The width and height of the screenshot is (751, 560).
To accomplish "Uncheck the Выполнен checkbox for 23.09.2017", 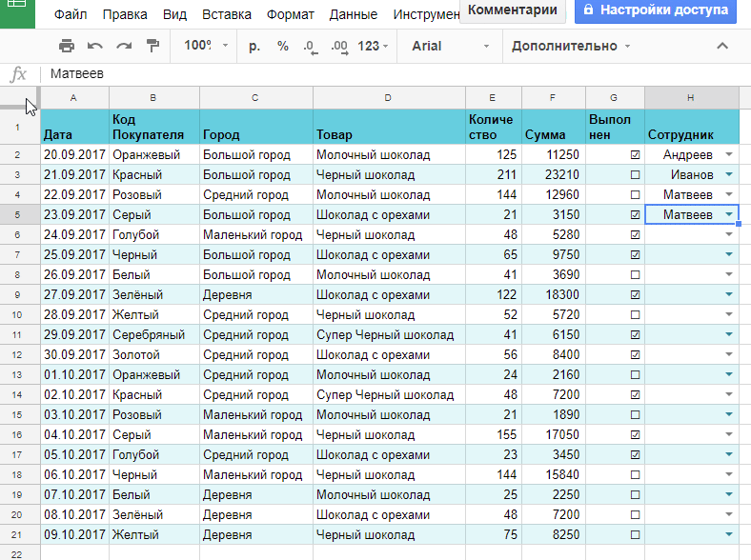I will click(x=635, y=215).
